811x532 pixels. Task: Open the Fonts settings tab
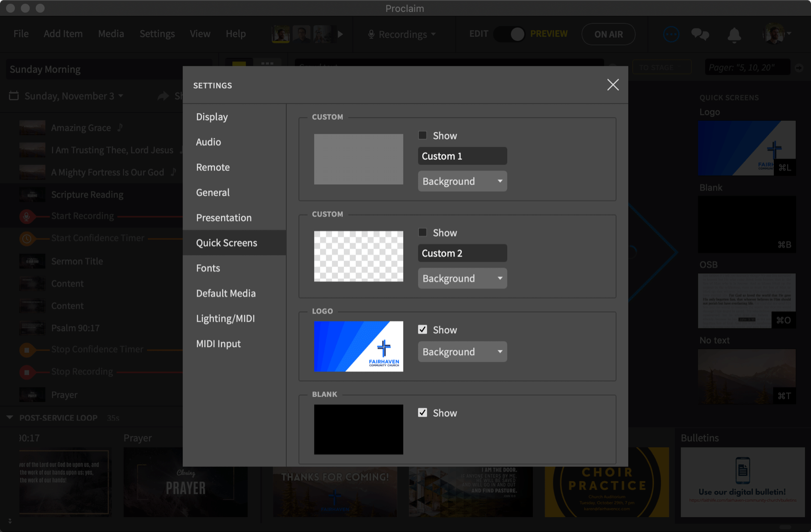(x=234, y=268)
